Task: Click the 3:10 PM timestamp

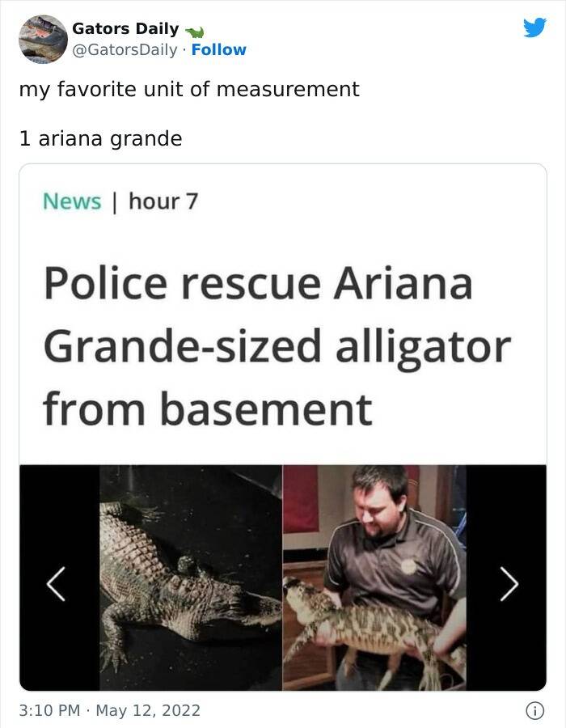Action: pos(49,710)
